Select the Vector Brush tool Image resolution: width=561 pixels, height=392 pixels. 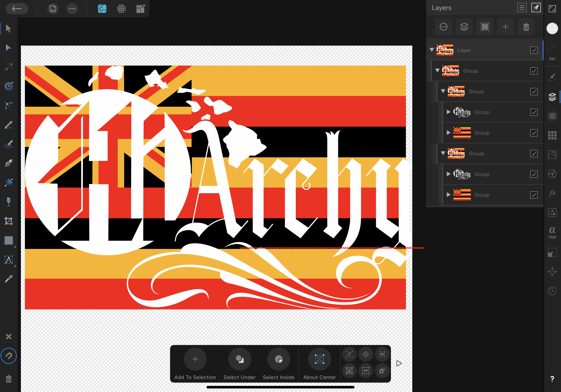coord(8,144)
